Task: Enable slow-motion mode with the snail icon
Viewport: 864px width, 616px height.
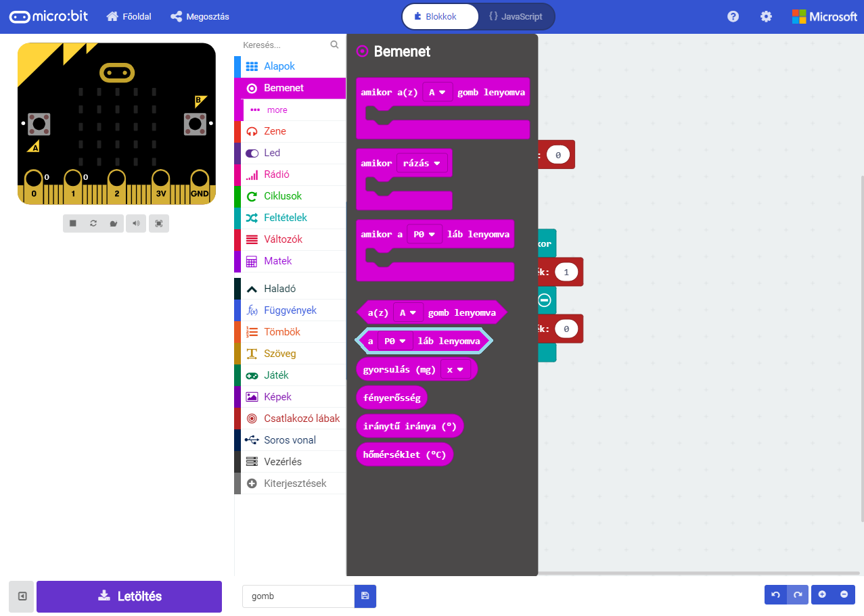Action: tap(114, 223)
